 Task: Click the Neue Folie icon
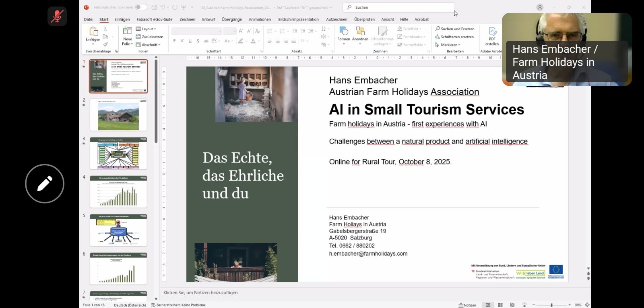click(127, 31)
